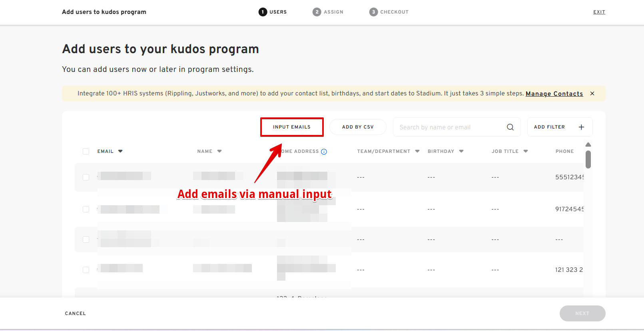Open the Manage Contacts link
This screenshot has width=644, height=331.
point(554,93)
